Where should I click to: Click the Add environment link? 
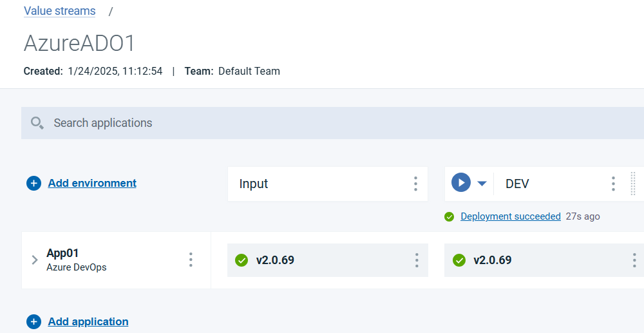[92, 183]
